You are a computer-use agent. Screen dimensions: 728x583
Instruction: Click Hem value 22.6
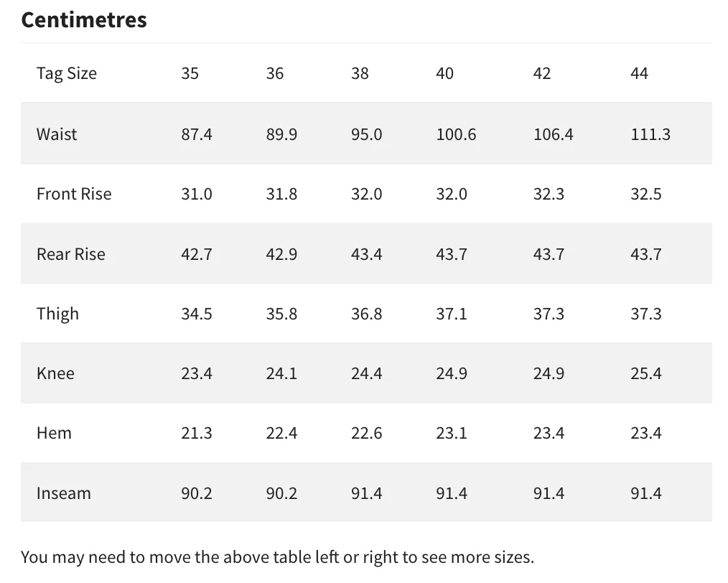366,433
